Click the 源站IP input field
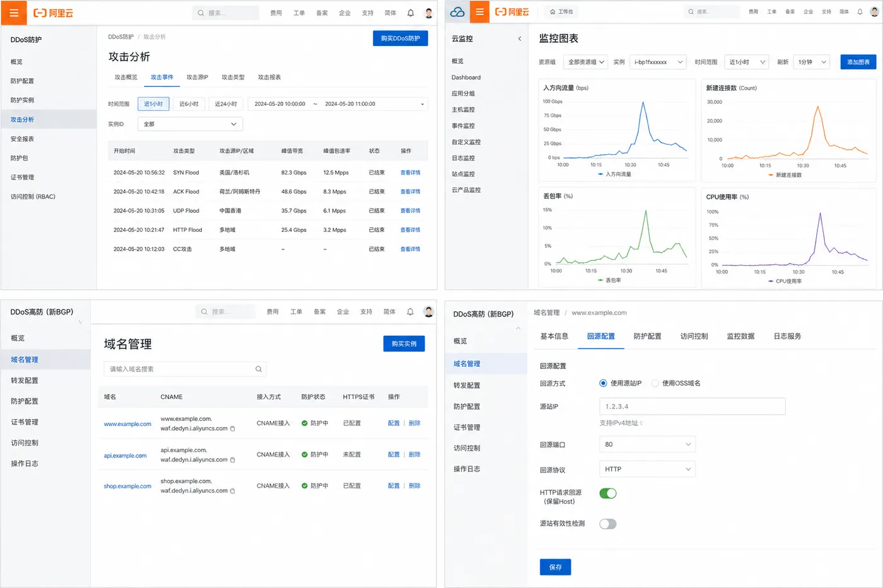Image resolution: width=883 pixels, height=588 pixels. 693,406
